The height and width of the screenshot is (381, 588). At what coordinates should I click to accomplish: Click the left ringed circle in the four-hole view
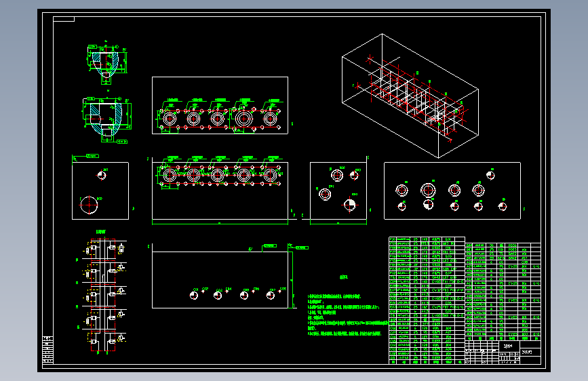[x=325, y=195]
